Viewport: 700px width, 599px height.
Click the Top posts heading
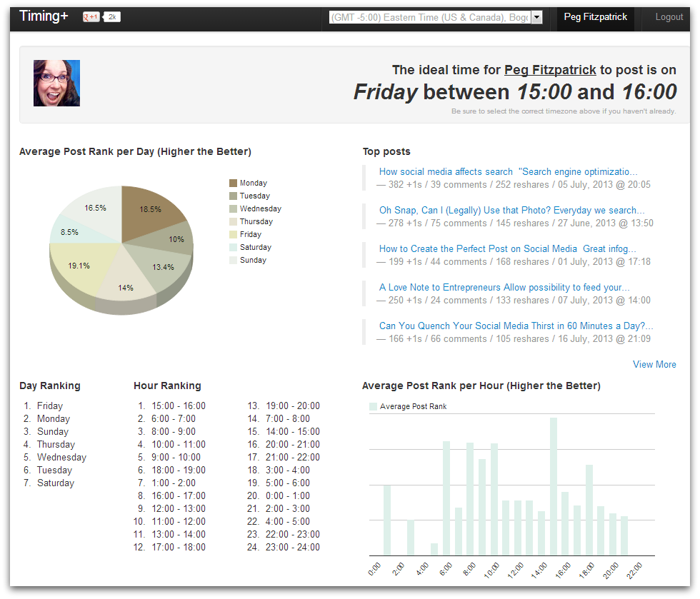tap(386, 152)
